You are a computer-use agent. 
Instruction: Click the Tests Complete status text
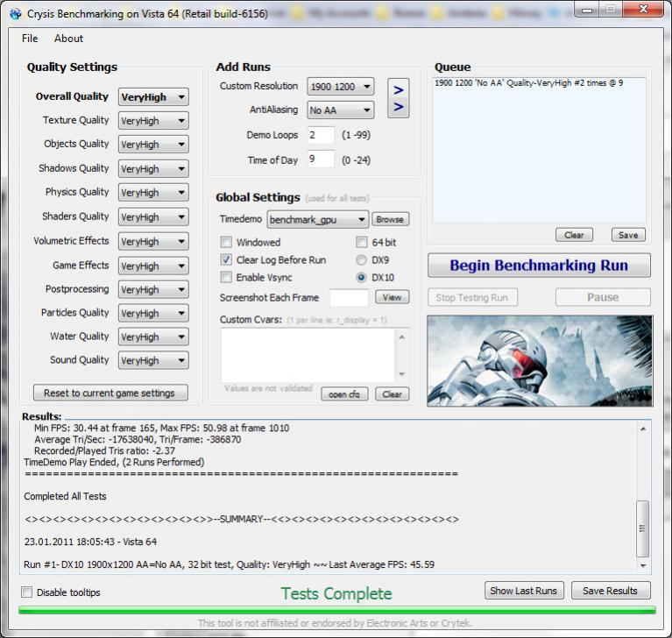(x=336, y=593)
